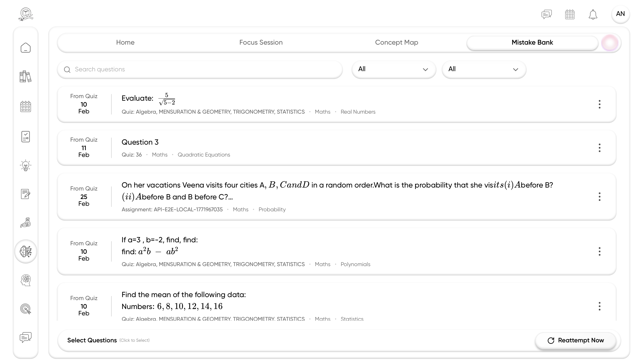Open three-dot menu for Veena probability question
The image size is (643, 364).
[x=599, y=197]
